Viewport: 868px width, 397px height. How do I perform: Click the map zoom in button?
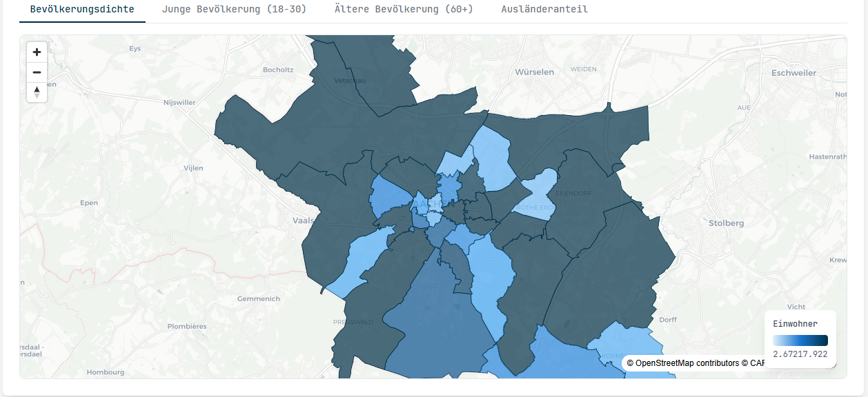[37, 51]
